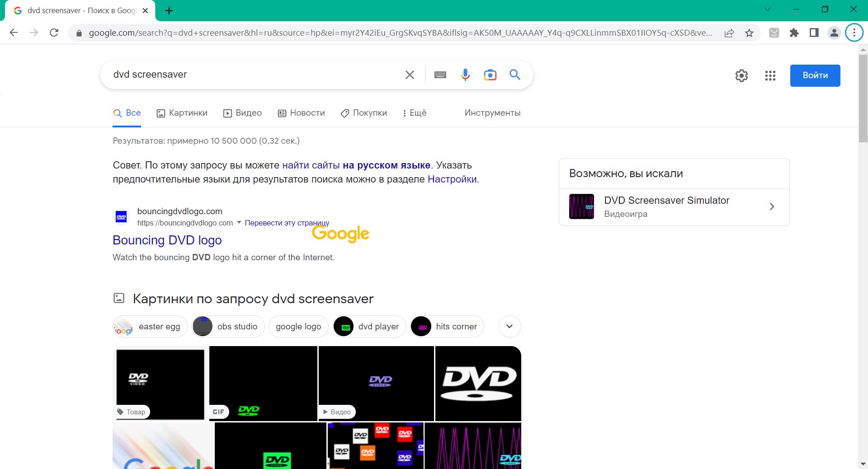Expand more image filter chips
Screen dimensions: 868x469
[x=509, y=326]
